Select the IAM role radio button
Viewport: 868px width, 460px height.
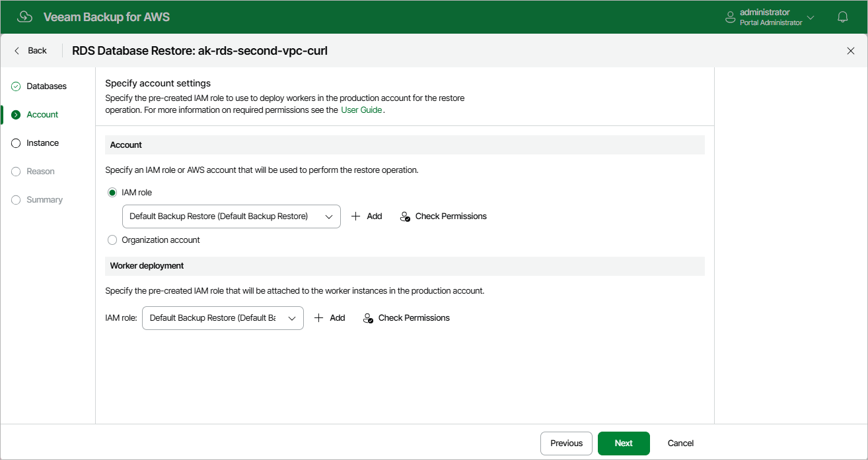[x=112, y=193]
